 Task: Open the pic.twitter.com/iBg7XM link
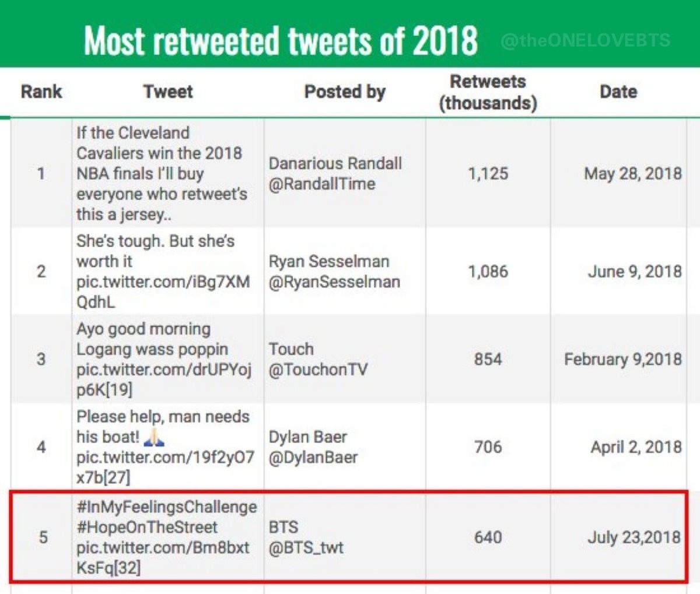coord(163,282)
